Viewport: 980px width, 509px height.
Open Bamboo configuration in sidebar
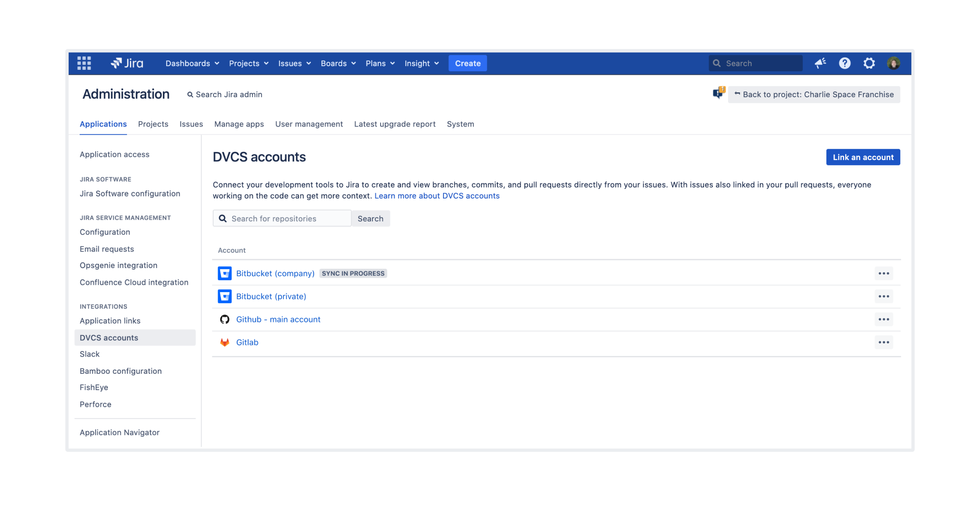tap(120, 371)
